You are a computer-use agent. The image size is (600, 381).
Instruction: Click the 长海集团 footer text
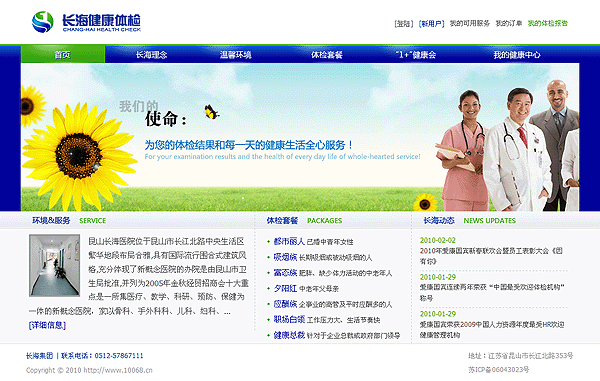pyautogui.click(x=39, y=356)
